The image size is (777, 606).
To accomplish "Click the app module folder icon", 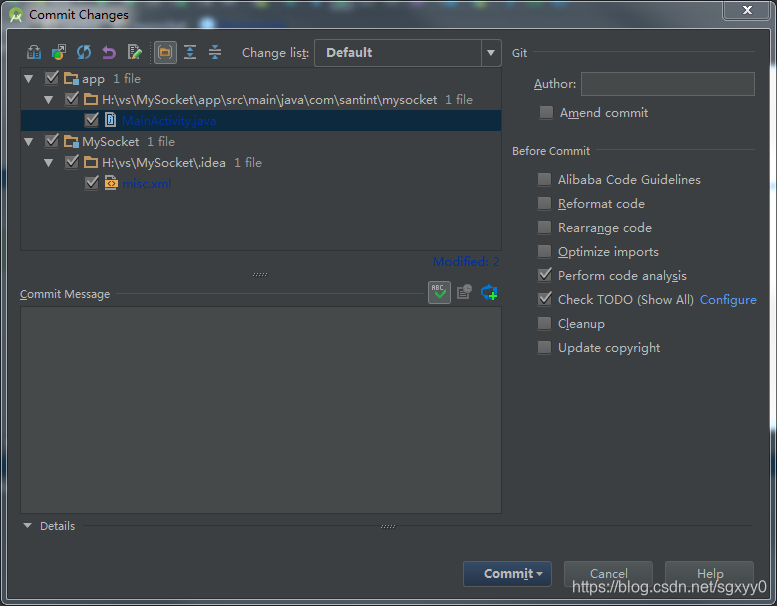I will (71, 78).
